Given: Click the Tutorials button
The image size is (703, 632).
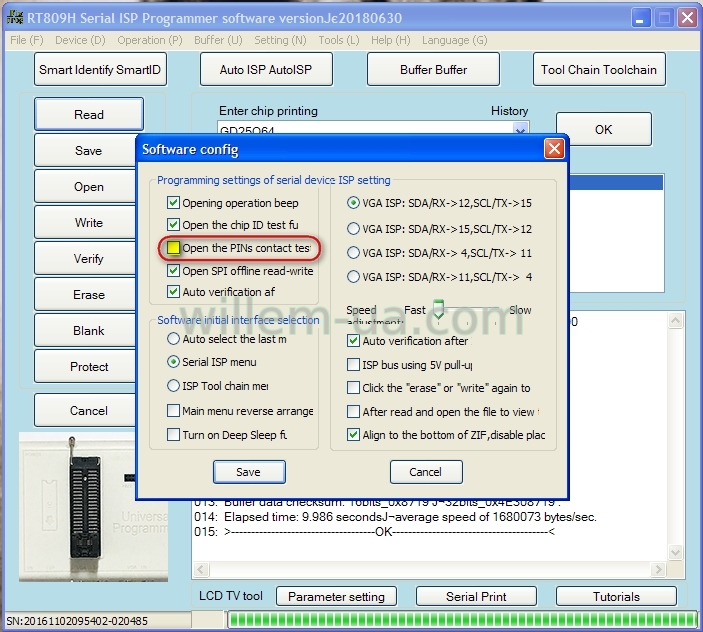Looking at the screenshot, I should (x=616, y=596).
